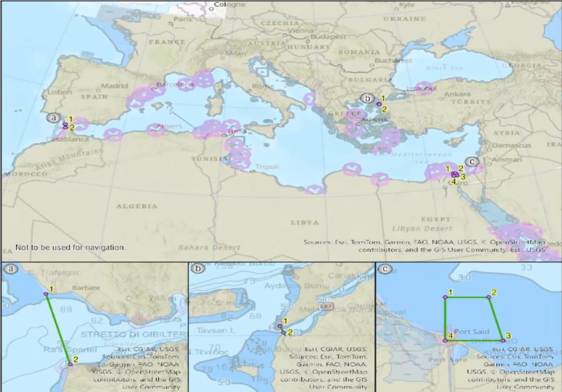Select corner point 3 of the inset c polygon

pos(503,341)
